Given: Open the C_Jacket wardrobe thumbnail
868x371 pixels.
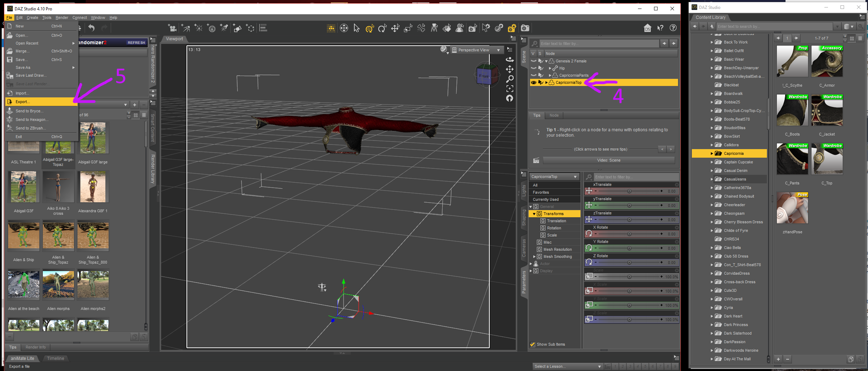Looking at the screenshot, I should tap(827, 111).
